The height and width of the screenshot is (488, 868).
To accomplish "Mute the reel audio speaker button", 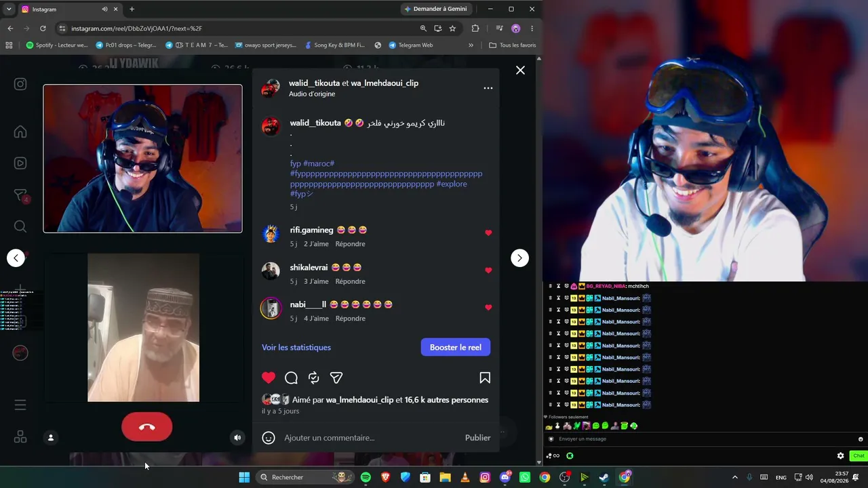I will point(237,438).
